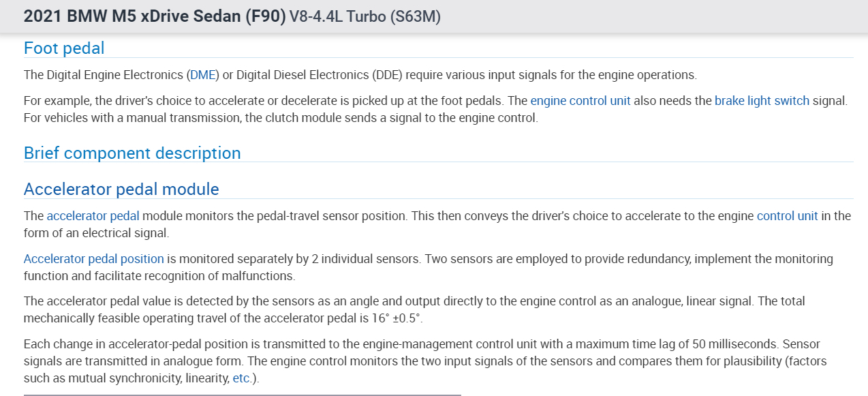Follow the "brake light switch" link
This screenshot has height=396, width=868.
(762, 101)
